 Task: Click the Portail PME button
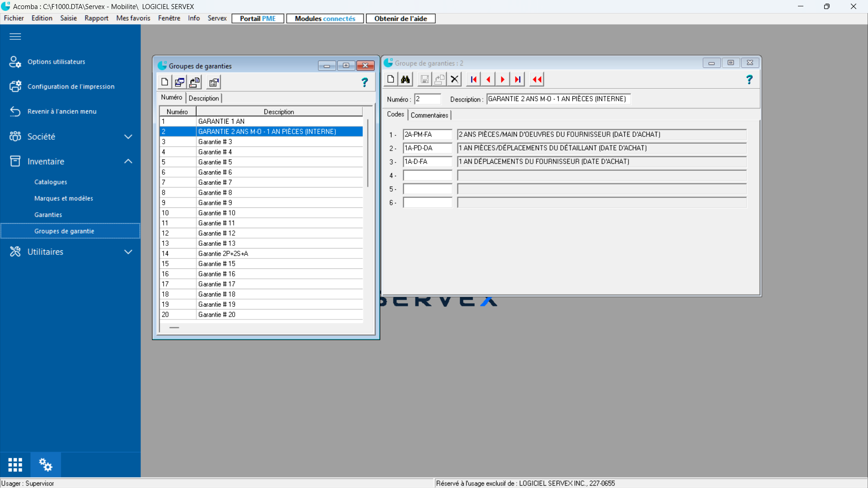[x=258, y=19]
